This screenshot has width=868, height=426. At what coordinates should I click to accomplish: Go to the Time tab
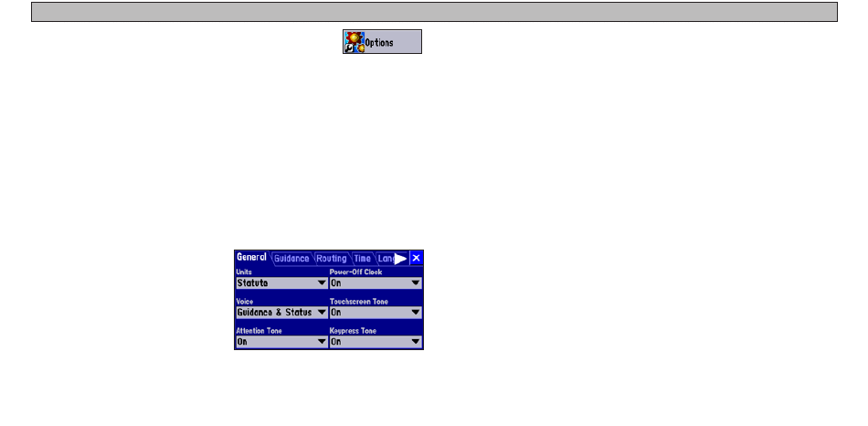363,259
